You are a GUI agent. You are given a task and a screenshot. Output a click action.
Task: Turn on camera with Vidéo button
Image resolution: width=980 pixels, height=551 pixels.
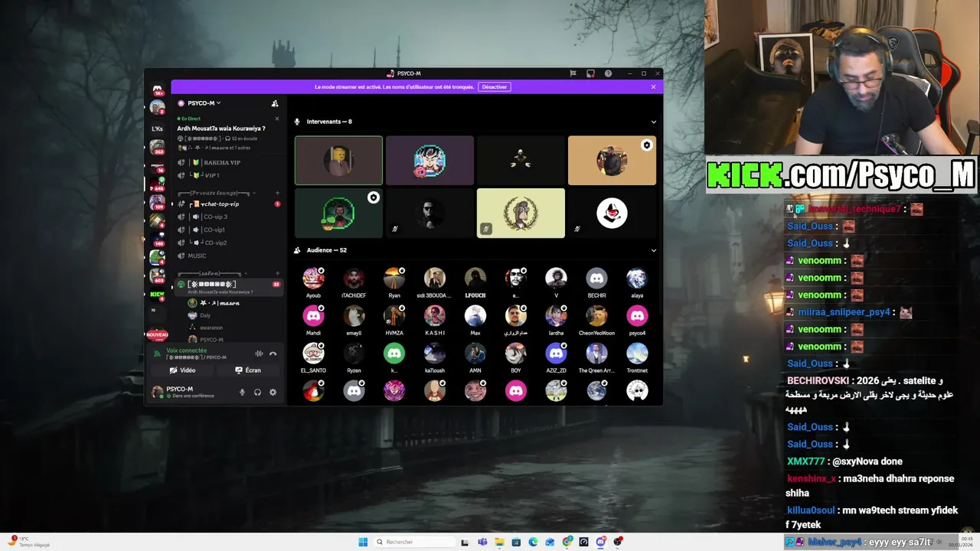[x=182, y=370]
